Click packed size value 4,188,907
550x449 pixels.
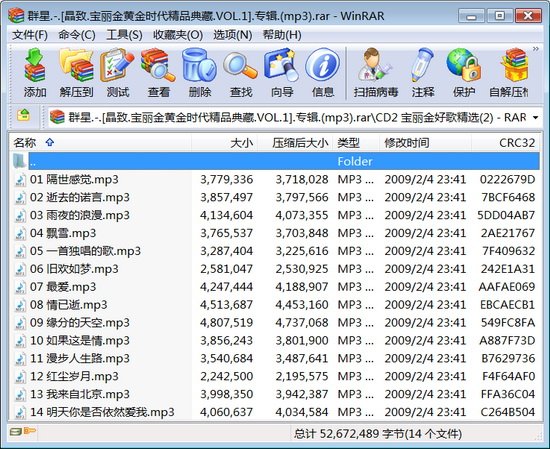302,287
